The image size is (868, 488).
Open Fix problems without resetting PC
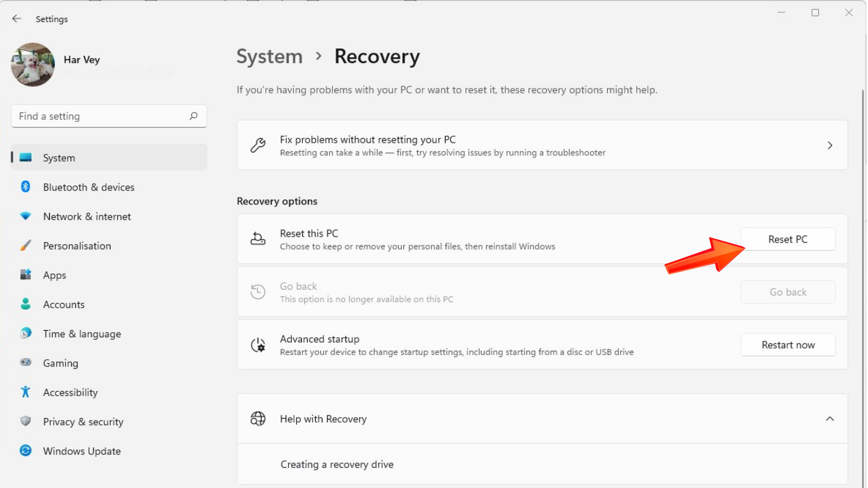541,145
